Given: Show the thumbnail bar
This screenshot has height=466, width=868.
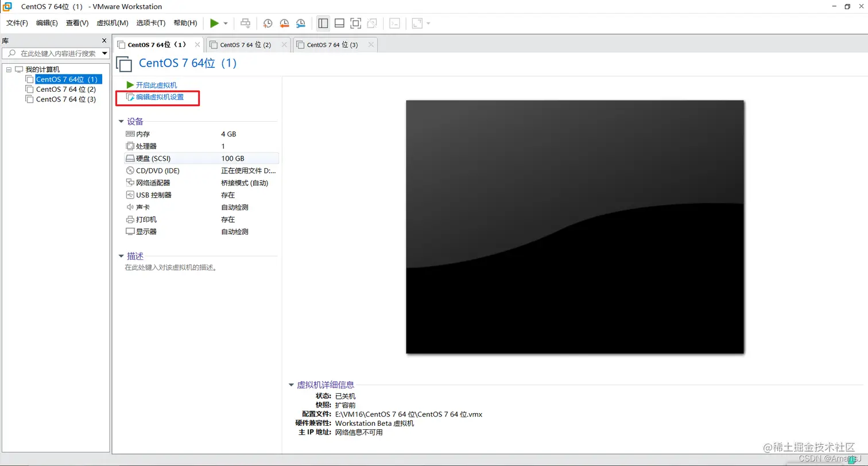Looking at the screenshot, I should coord(339,23).
